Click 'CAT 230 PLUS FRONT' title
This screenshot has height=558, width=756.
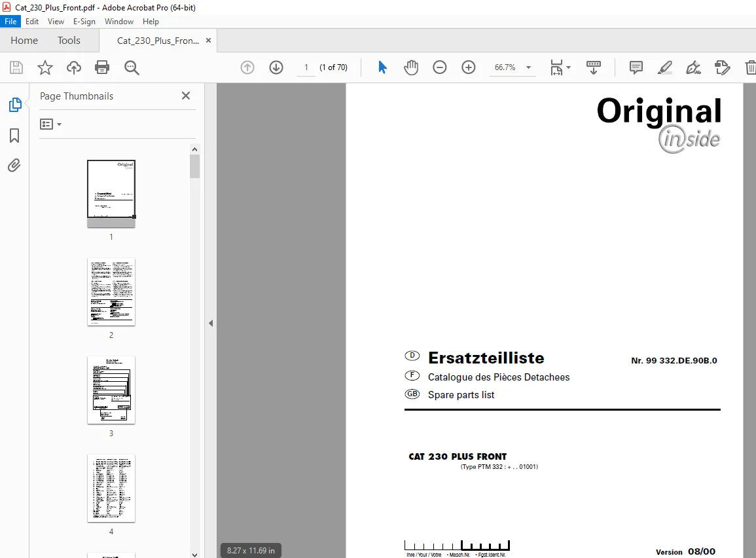pyautogui.click(x=458, y=456)
